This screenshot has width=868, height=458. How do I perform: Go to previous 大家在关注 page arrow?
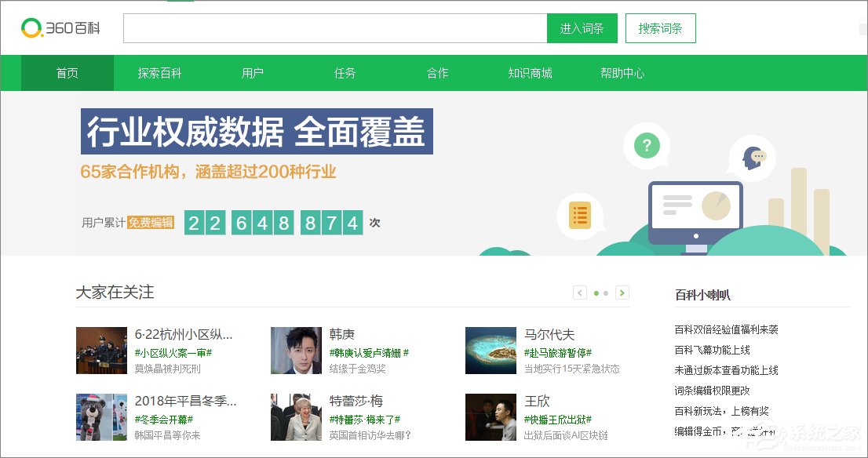coord(580,293)
